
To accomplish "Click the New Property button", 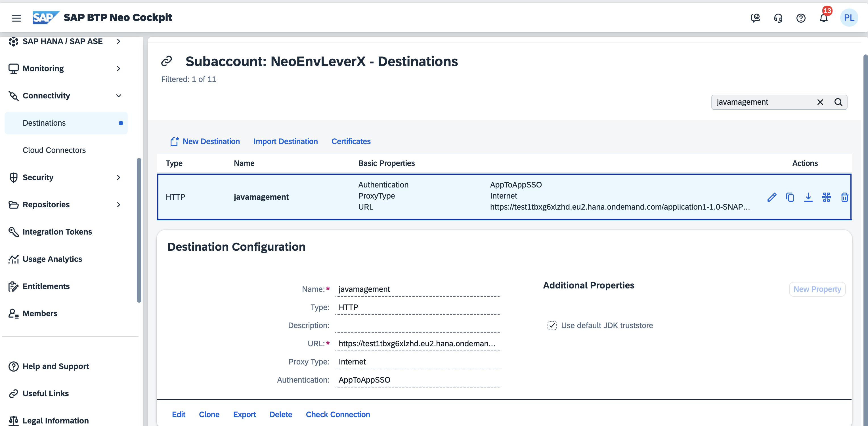I will point(817,289).
